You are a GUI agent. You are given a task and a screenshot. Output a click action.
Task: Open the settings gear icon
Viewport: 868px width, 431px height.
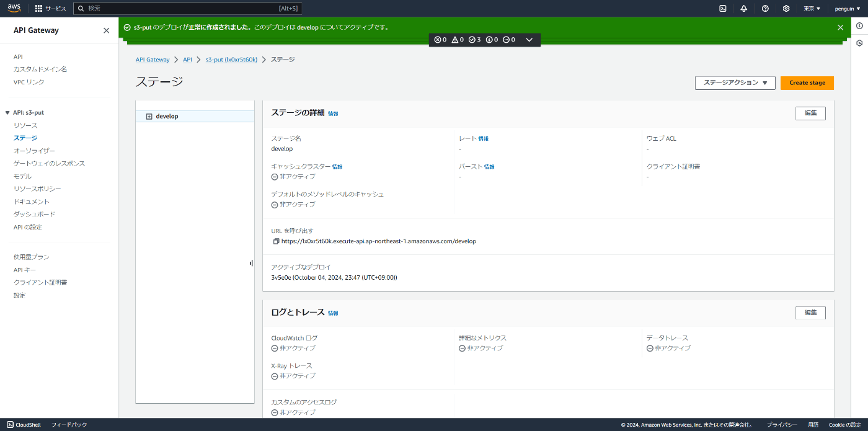pos(786,9)
